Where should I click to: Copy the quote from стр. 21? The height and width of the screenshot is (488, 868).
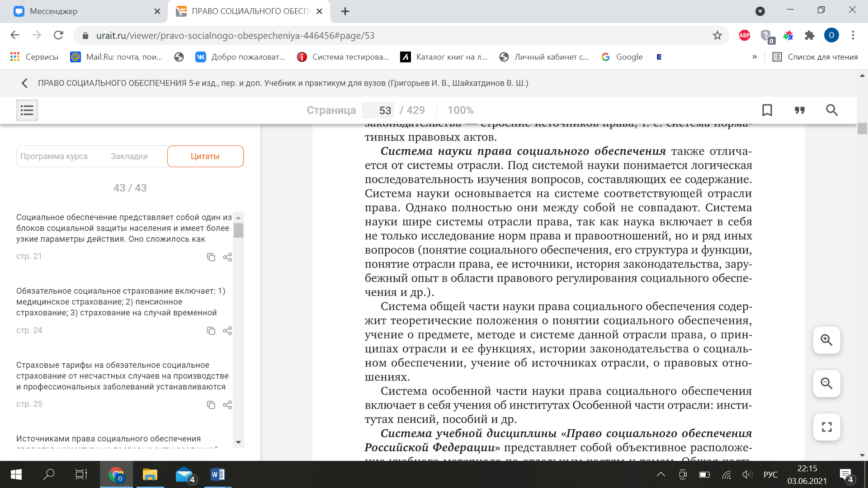click(211, 257)
